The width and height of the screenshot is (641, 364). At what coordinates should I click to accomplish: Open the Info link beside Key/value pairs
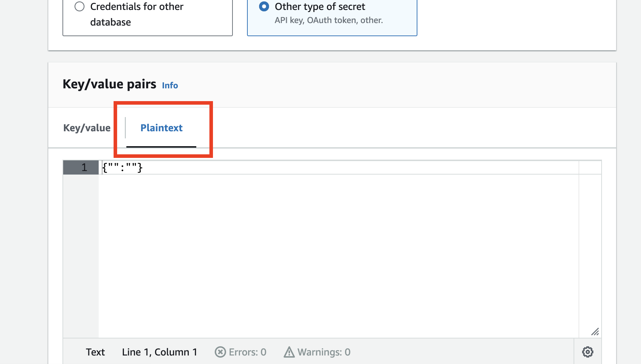[170, 86]
